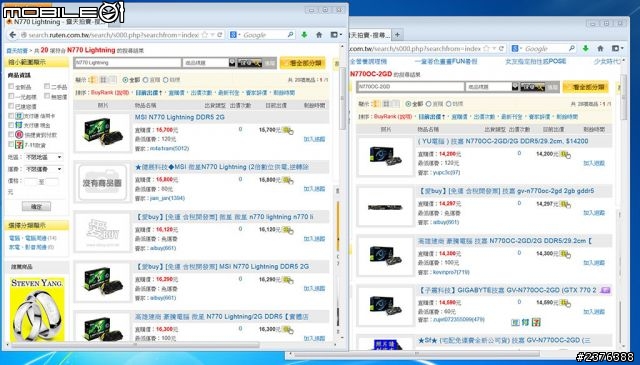The image size is (640, 365).
Task: Click home icon in right window toolbar
Action: point(600,49)
